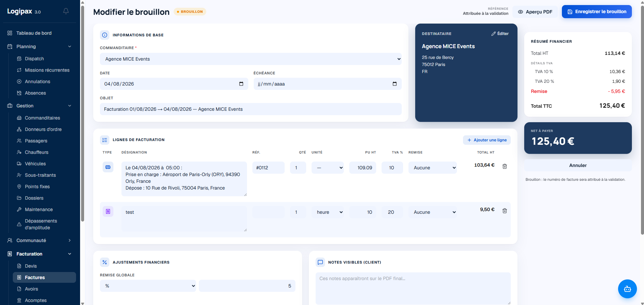Click the Réf. field containing #0112
Viewport: 644px width, 305px height.
(x=269, y=168)
